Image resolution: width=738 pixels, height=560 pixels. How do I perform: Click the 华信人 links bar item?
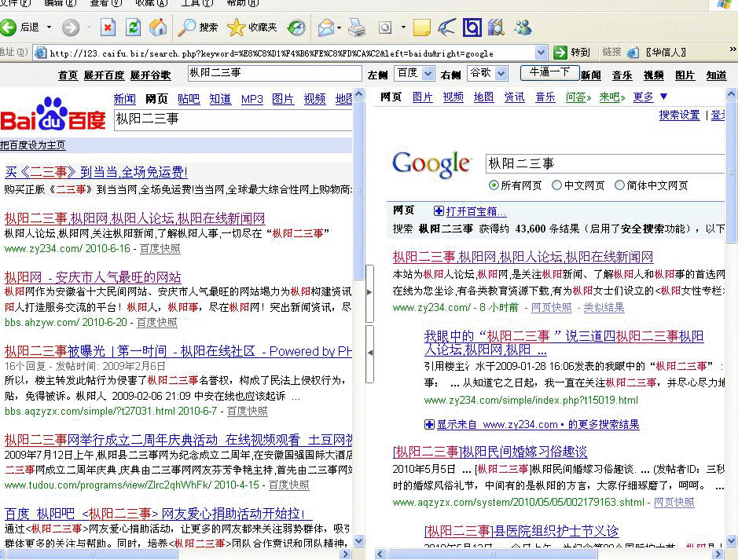(x=656, y=52)
